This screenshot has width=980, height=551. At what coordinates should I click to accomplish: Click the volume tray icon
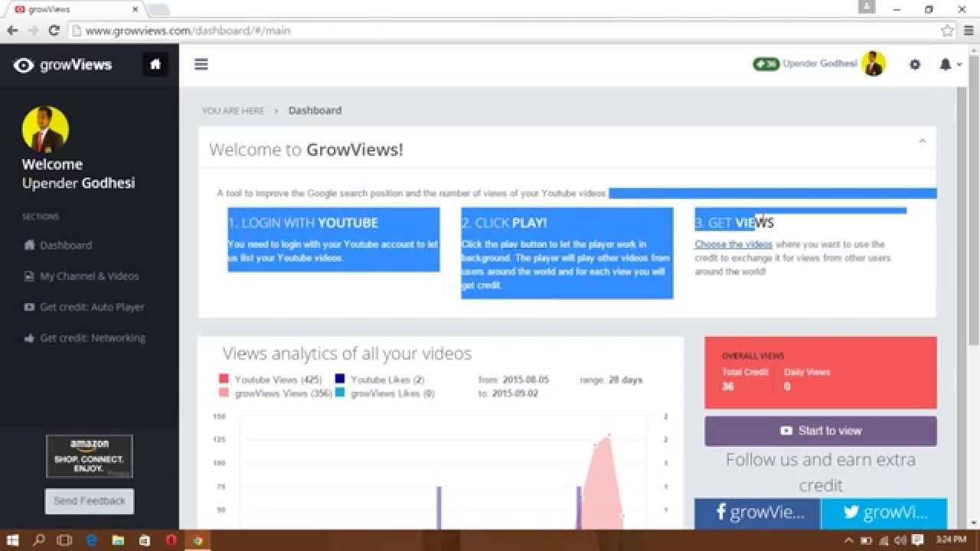tap(900, 540)
